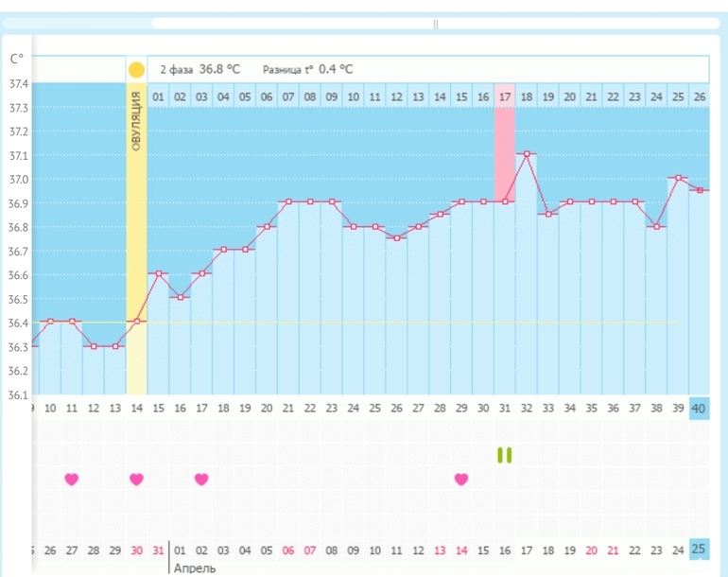Image resolution: width=728 pixels, height=577 pixels.
Task: Click the '2 фаза 36.8 °C' summary text
Action: click(200, 69)
